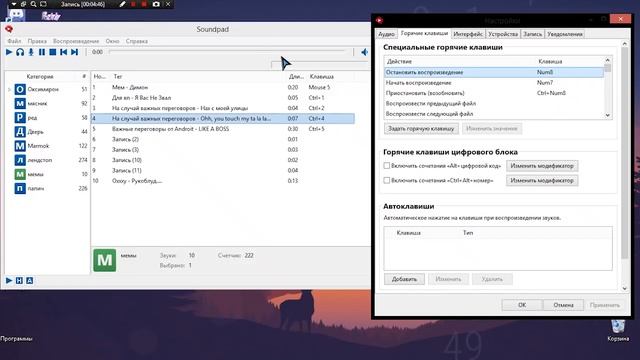Switch to the Интерфейс settings tab
The height and width of the screenshot is (360, 640).
click(468, 34)
